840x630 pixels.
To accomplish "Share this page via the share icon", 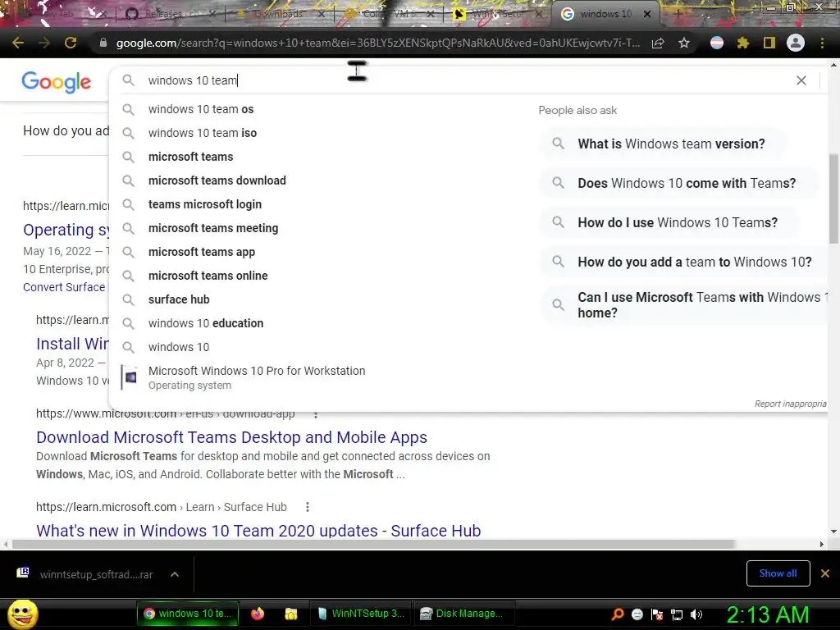I will point(658,43).
